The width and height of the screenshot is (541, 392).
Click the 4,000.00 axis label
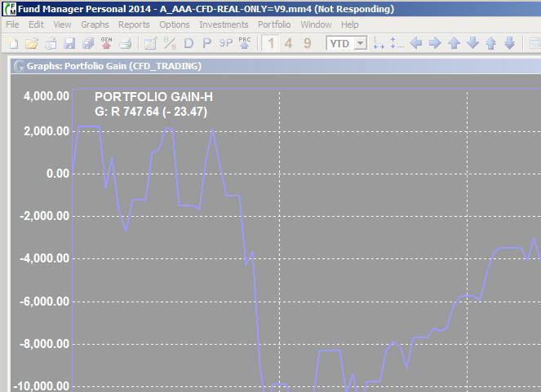(47, 96)
